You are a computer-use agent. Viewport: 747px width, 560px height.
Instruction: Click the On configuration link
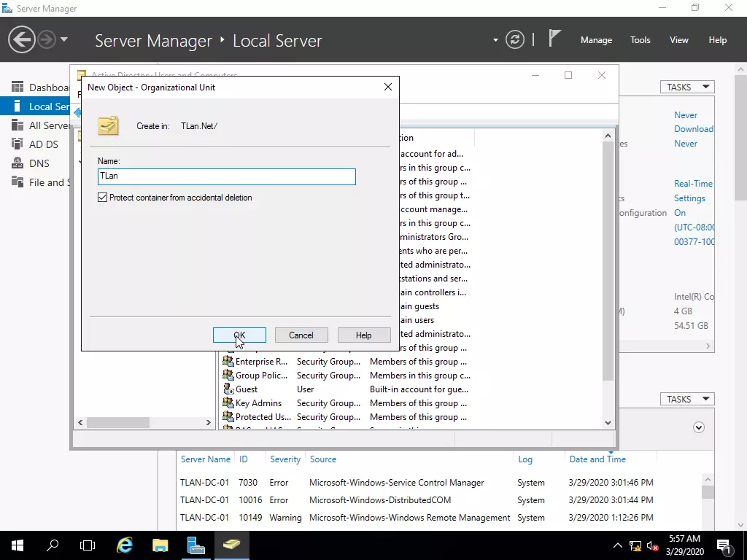(680, 213)
